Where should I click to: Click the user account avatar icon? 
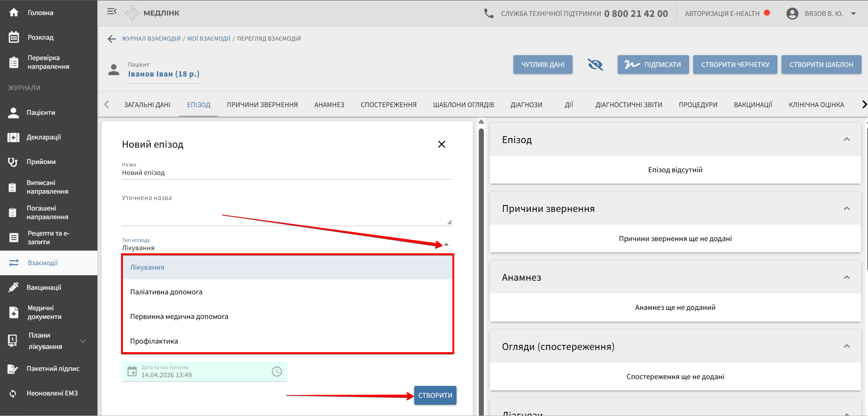pos(792,14)
